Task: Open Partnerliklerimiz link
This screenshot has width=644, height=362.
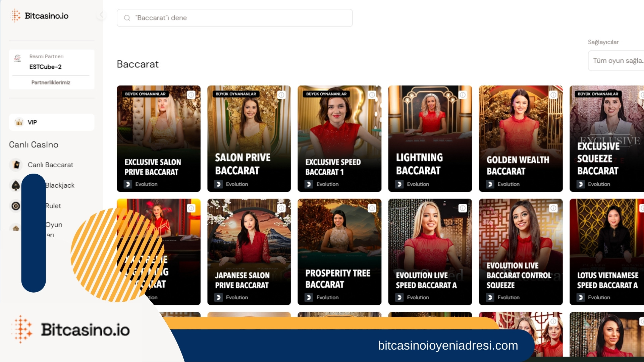Action: 51,82
